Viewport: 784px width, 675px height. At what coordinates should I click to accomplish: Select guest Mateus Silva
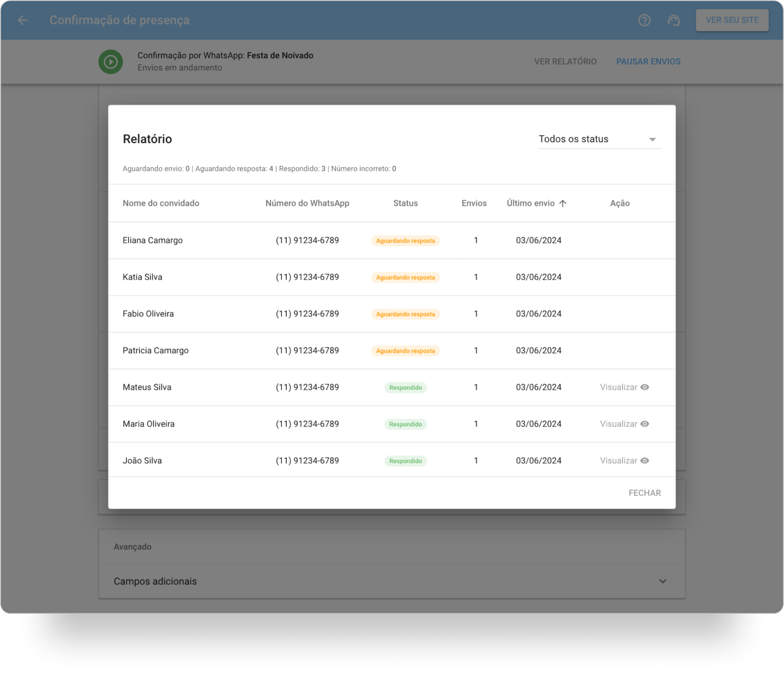pyautogui.click(x=147, y=387)
